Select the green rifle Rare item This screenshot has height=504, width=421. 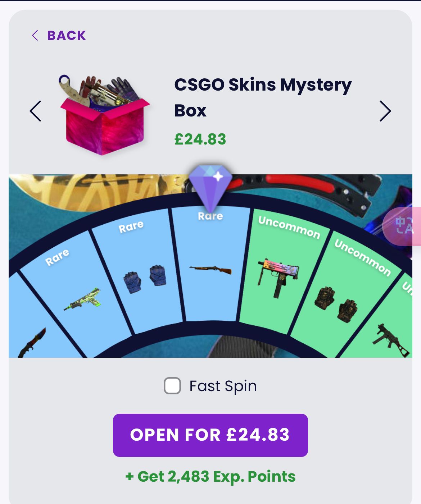click(82, 299)
